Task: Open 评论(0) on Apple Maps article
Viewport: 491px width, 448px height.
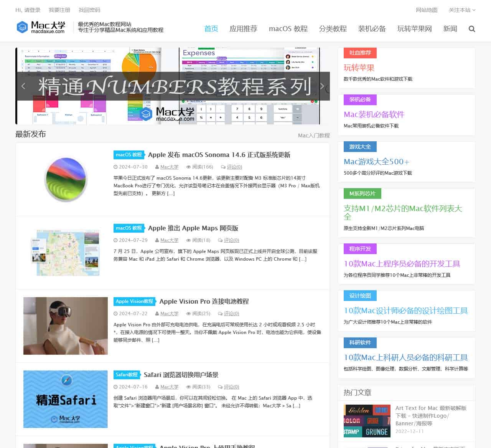Action: tap(231, 240)
